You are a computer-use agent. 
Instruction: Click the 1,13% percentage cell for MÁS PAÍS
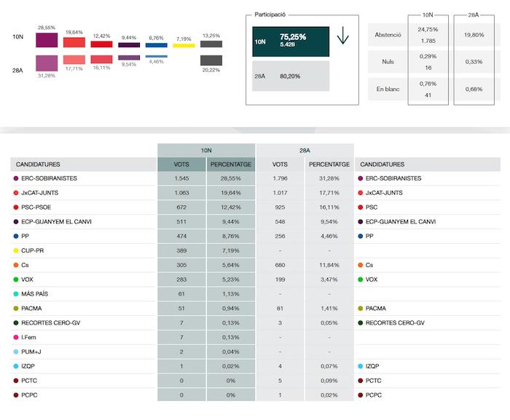coord(231,294)
